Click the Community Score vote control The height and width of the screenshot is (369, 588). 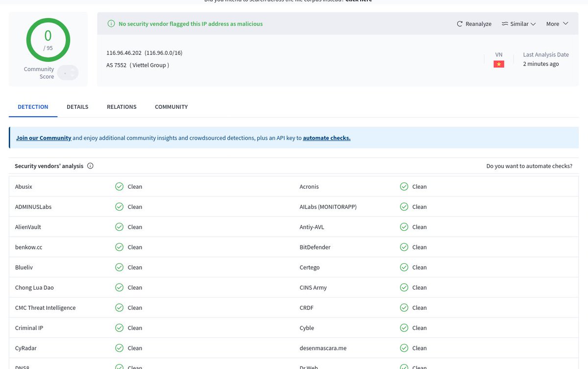[68, 73]
